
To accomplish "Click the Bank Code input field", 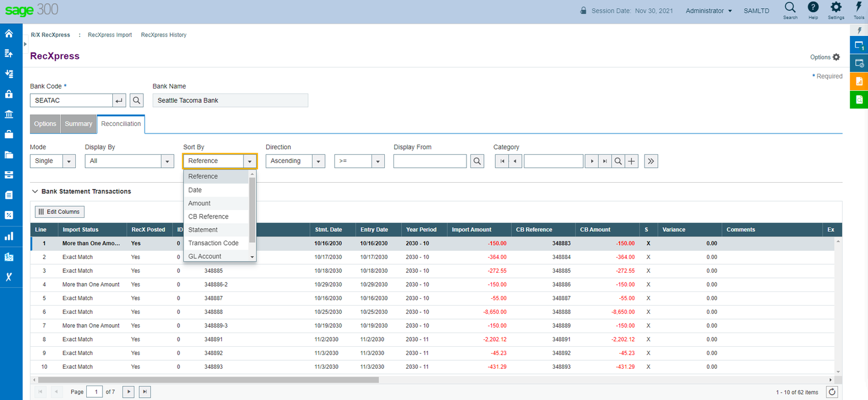I will tap(71, 101).
